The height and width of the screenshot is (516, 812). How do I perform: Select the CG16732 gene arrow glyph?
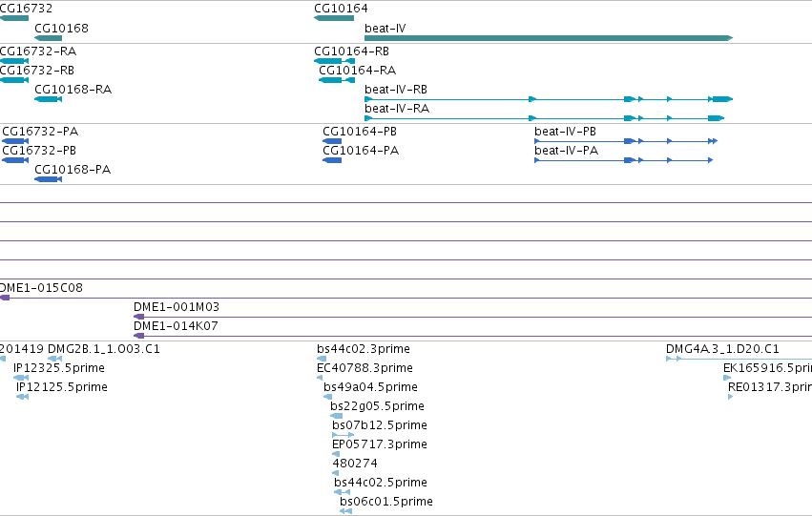click(14, 18)
